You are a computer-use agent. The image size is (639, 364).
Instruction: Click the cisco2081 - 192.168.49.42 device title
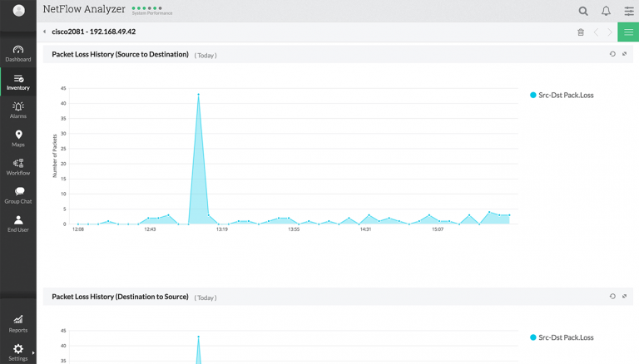[94, 32]
